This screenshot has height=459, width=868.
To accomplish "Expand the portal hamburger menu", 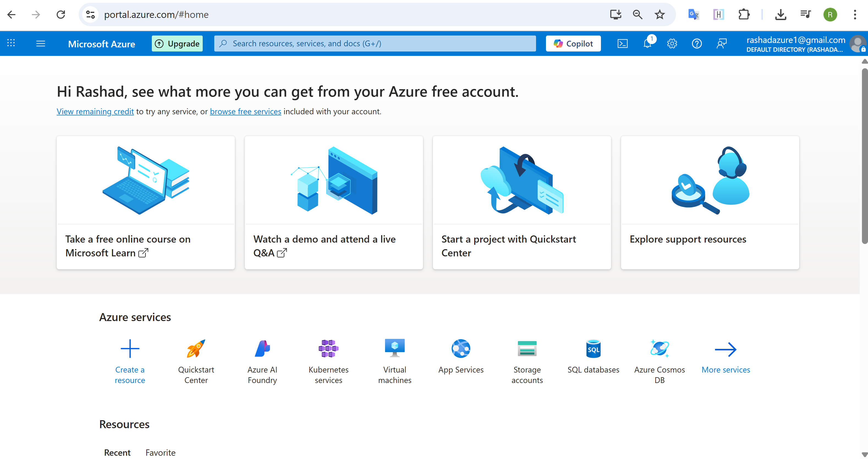I will [x=40, y=44].
